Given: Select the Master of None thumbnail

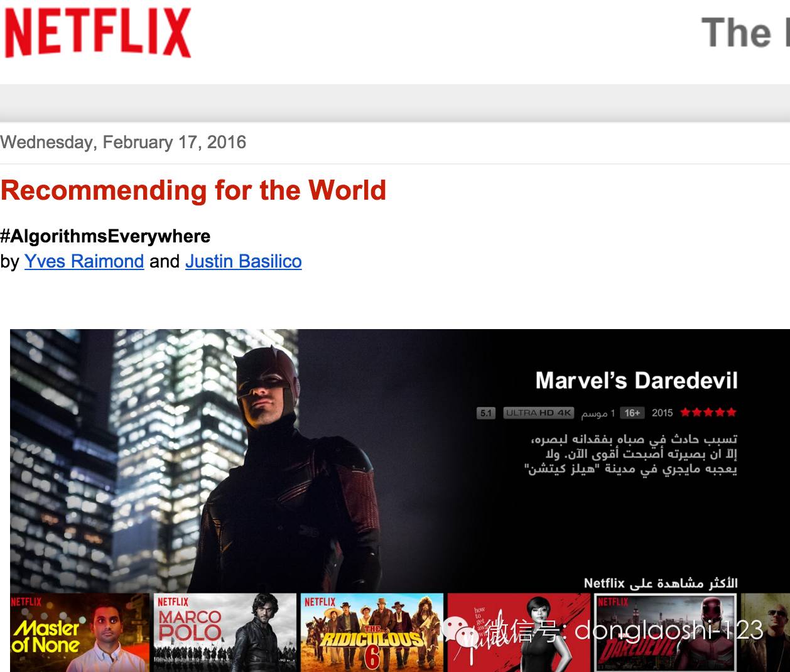Looking at the screenshot, I should (x=79, y=634).
